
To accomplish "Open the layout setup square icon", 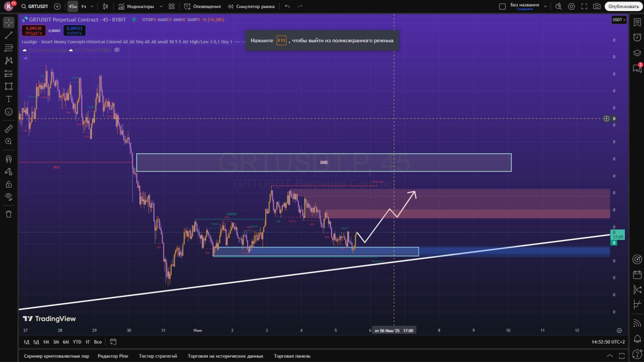I will coord(502,7).
